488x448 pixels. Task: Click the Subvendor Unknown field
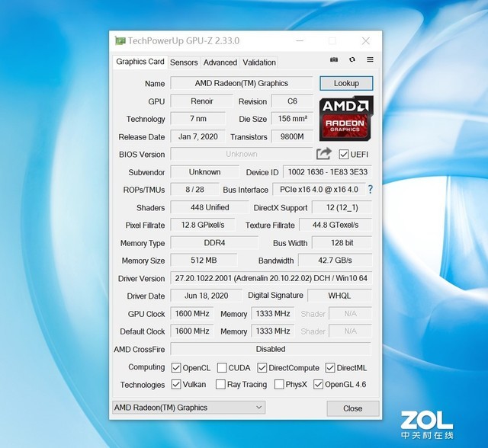click(205, 172)
